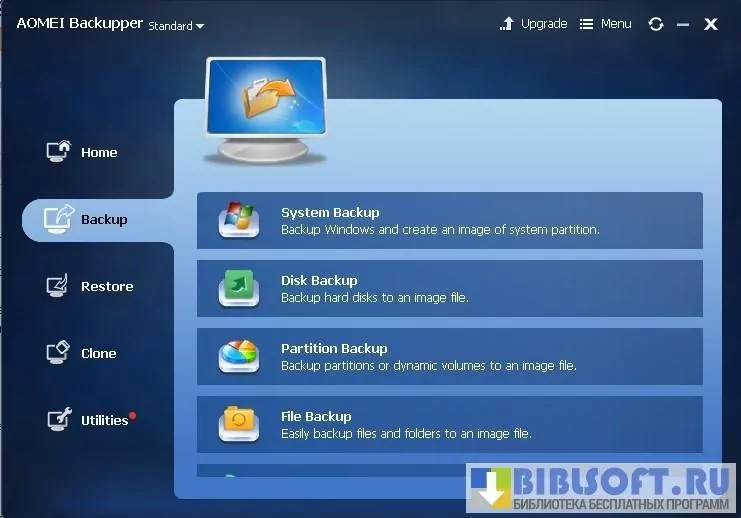This screenshot has height=518, width=741.
Task: Open the Restore section
Action: click(x=106, y=286)
